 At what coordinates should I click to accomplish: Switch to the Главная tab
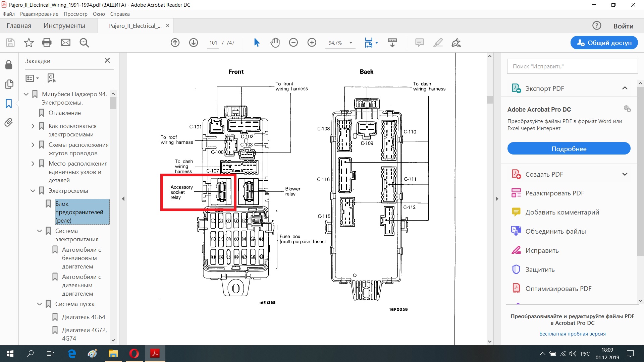tap(19, 25)
